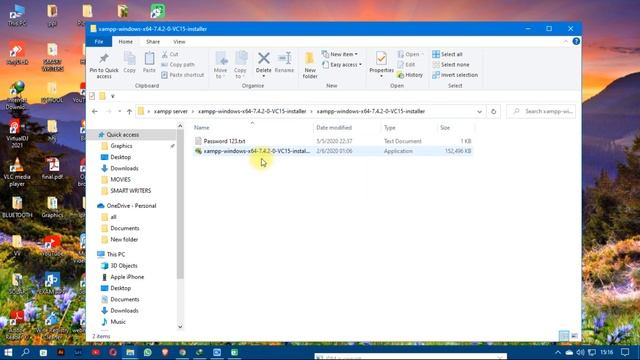Viewport: 640px width, 360px height.
Task: Select Copy path in Clipboard group
Action: click(x=178, y=64)
